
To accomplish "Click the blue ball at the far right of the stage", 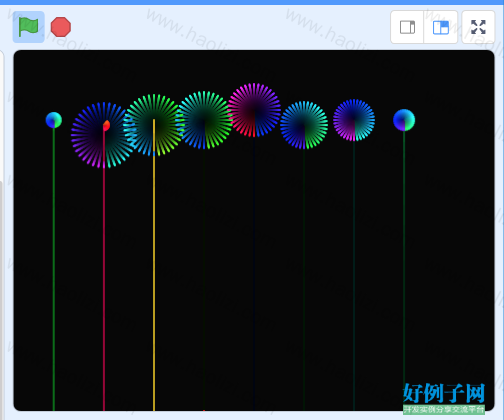I will (x=404, y=120).
